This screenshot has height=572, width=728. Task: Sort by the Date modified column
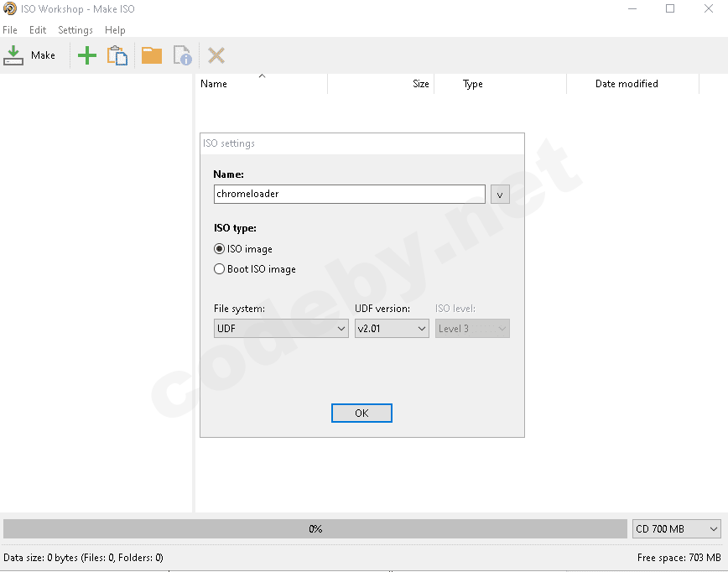tap(627, 84)
